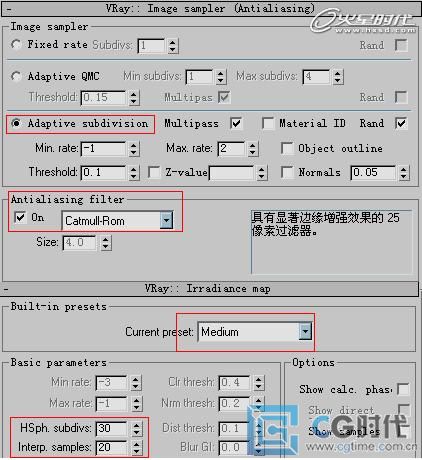Viewport: 422px width, 460px height.
Task: Adjust the Interp. samples spinner arrows
Action: click(x=136, y=447)
